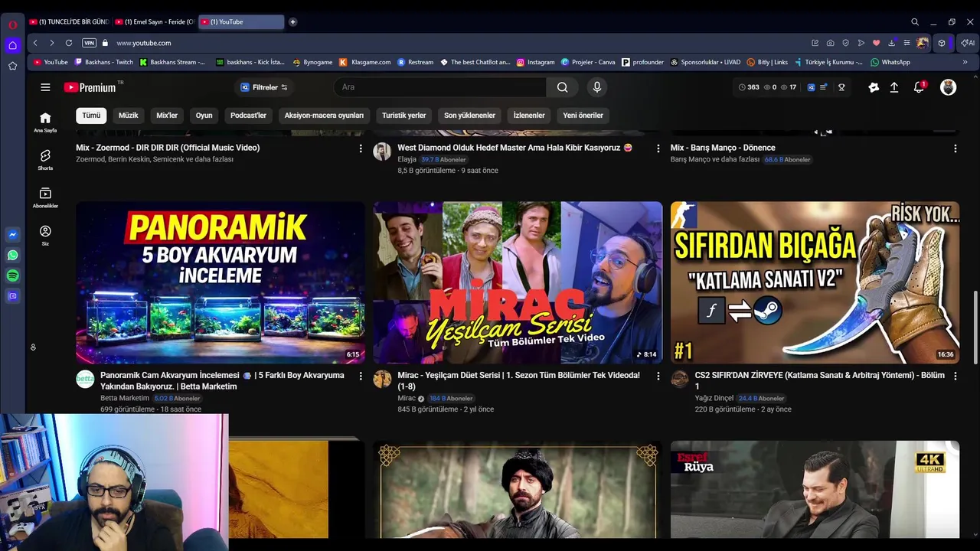
Task: Toggle the VPN badge in address bar
Action: click(x=89, y=43)
